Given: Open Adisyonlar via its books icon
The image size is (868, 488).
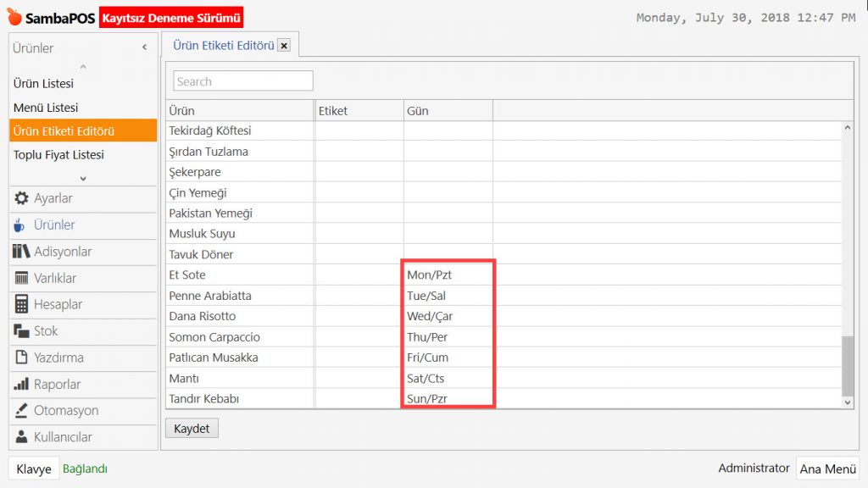Looking at the screenshot, I should [x=21, y=252].
